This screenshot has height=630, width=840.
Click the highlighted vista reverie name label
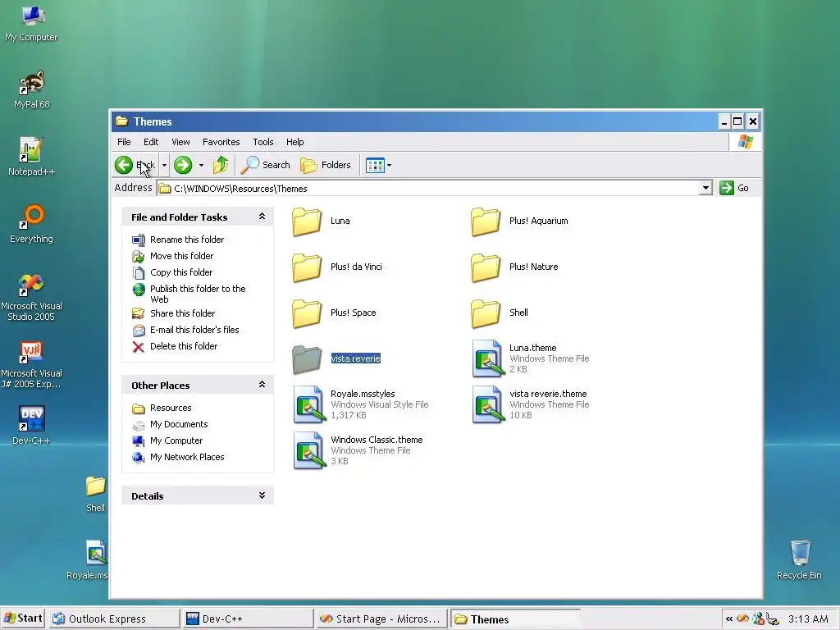(x=356, y=358)
